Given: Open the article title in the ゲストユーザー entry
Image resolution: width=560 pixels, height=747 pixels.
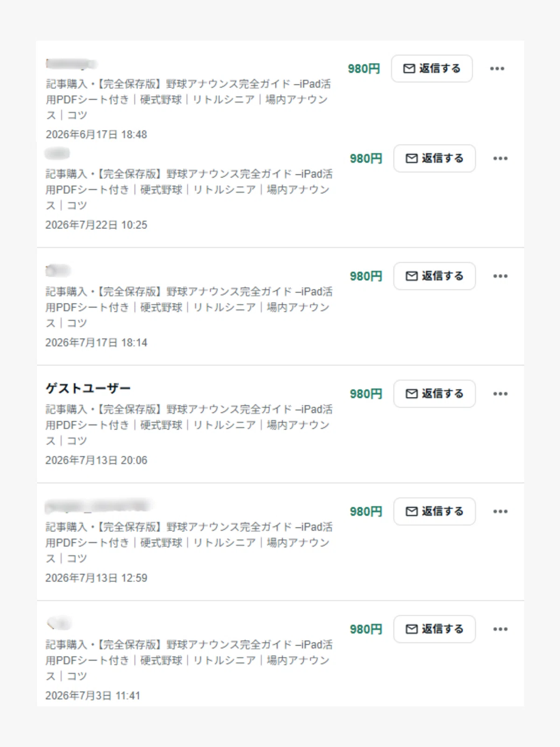Looking at the screenshot, I should [189, 425].
